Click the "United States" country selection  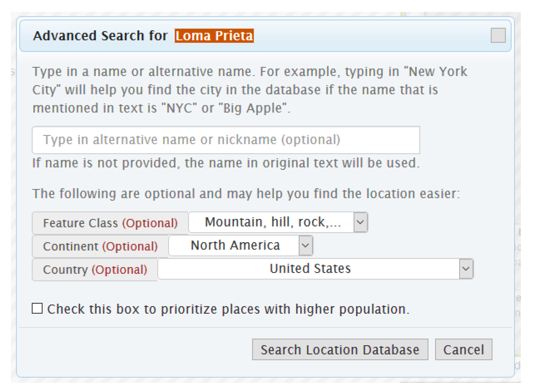tap(308, 269)
